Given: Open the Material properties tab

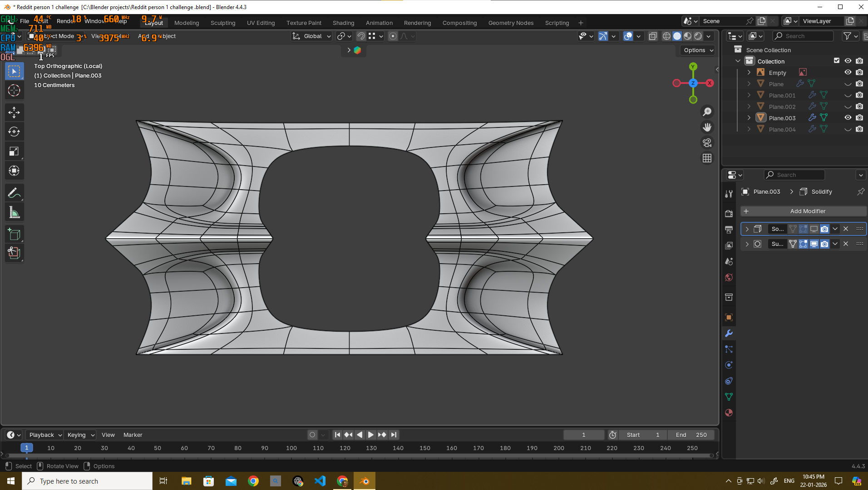Looking at the screenshot, I should pyautogui.click(x=729, y=412).
